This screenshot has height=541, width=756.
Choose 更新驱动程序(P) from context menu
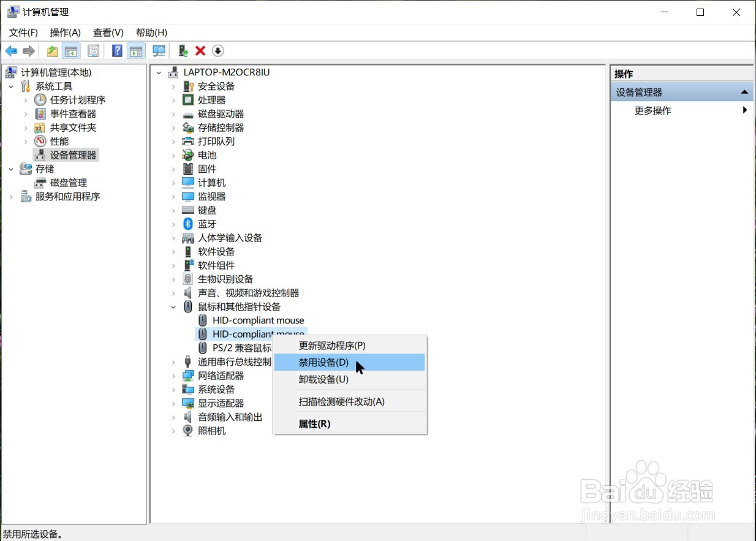pos(349,346)
